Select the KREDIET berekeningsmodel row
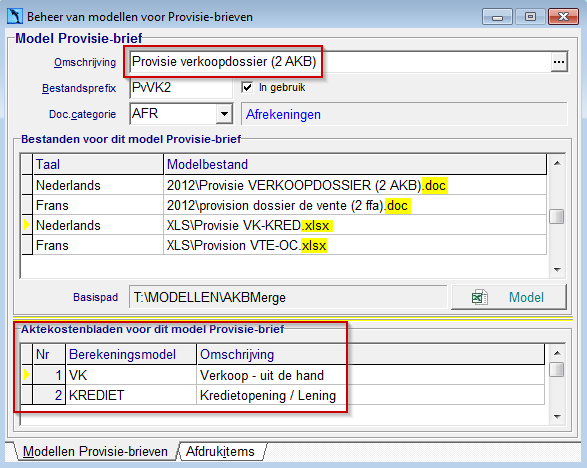 (x=283, y=395)
